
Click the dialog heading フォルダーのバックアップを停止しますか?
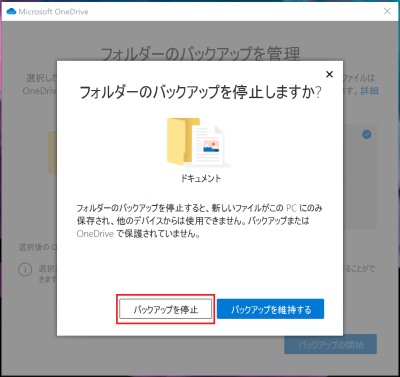pyautogui.click(x=200, y=92)
